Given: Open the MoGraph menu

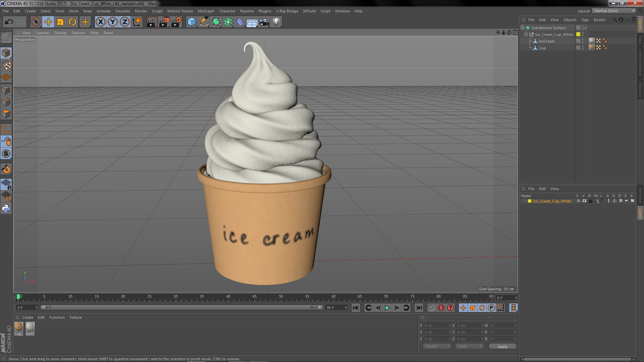Looking at the screenshot, I should 206,11.
